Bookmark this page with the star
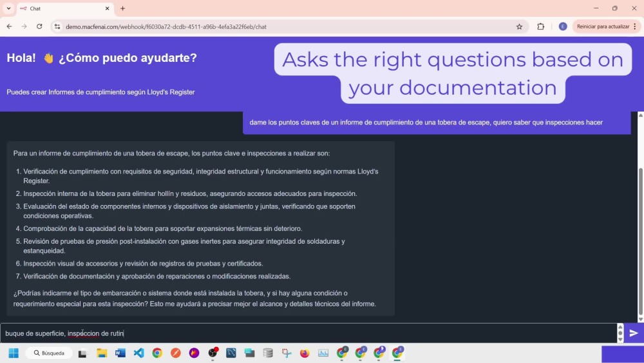644x363 pixels. [519, 26]
